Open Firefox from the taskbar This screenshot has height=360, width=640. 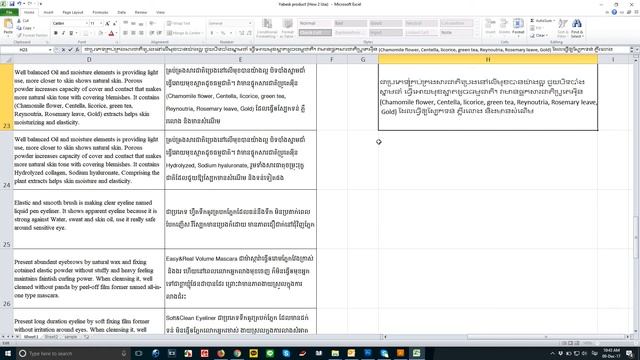(x=221, y=353)
